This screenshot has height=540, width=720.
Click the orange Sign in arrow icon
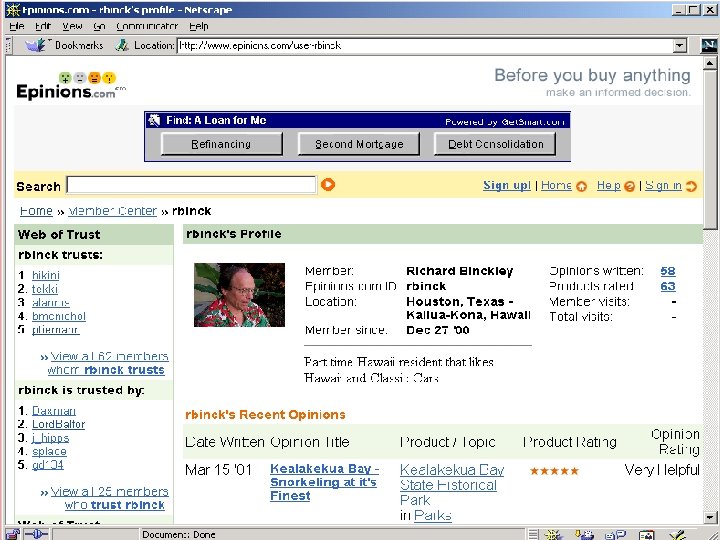691,186
